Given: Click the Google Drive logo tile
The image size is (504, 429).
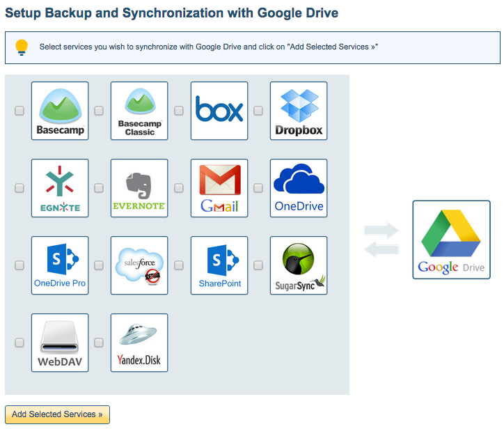Looking at the screenshot, I should (x=451, y=240).
